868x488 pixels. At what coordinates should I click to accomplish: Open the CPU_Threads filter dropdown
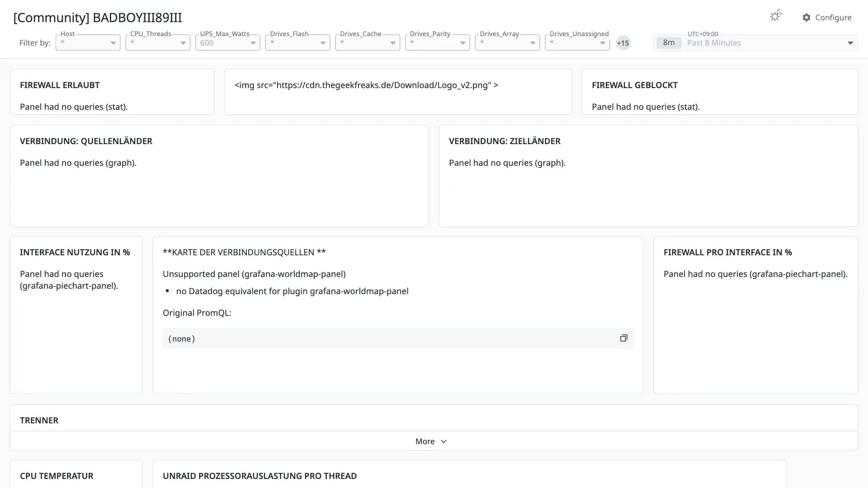(x=158, y=42)
